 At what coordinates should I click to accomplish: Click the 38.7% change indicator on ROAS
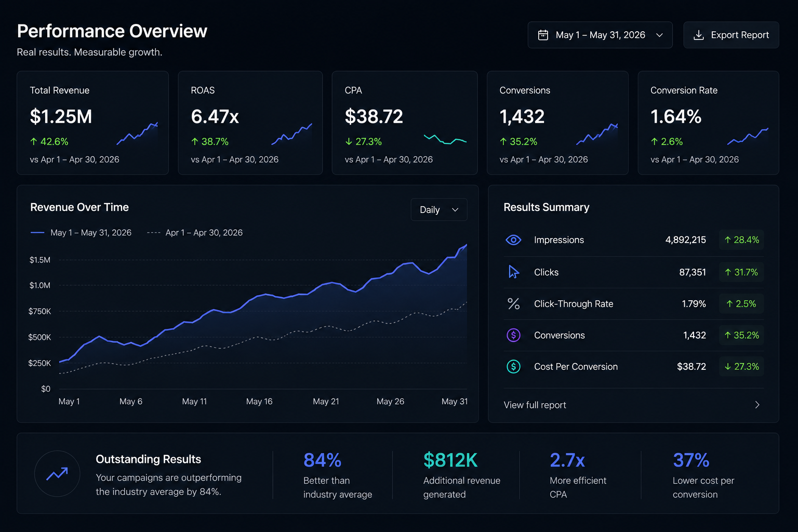[210, 141]
